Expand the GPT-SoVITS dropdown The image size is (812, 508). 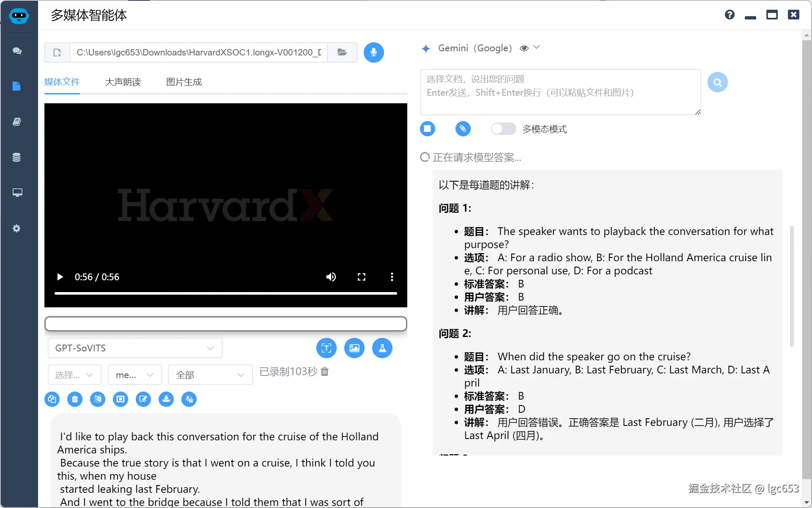click(135, 348)
